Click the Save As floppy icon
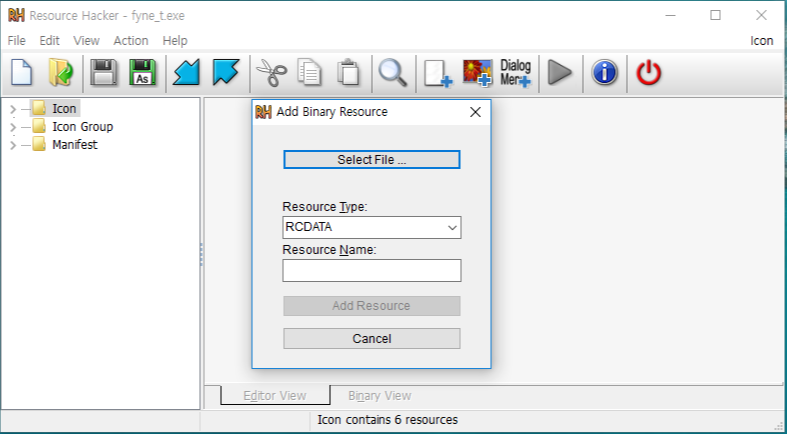Image resolution: width=787 pixels, height=434 pixels. point(143,73)
